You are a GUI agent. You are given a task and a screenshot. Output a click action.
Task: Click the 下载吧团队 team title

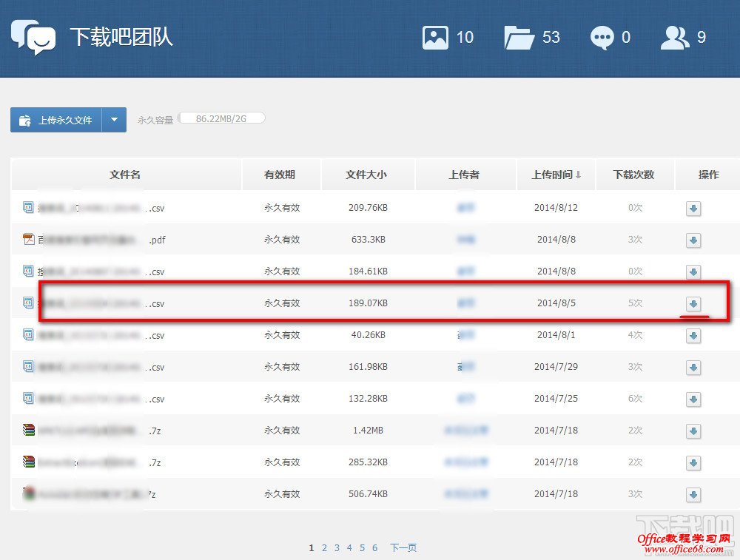(x=122, y=37)
